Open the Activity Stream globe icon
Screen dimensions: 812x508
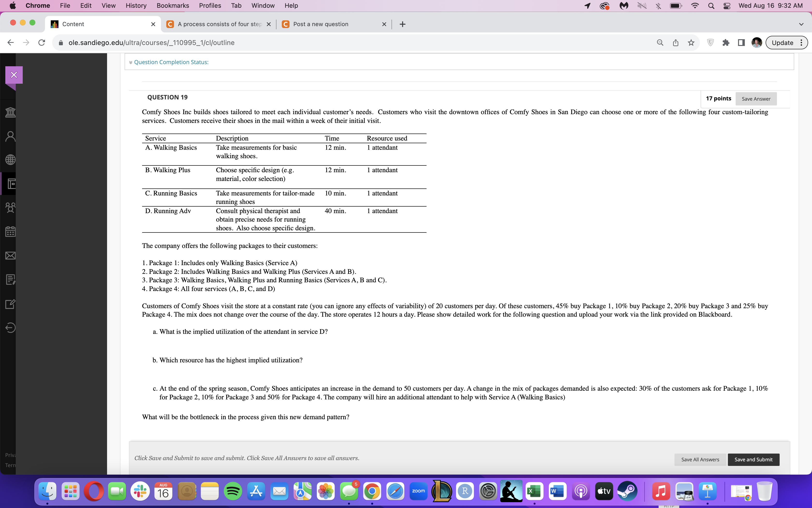pyautogui.click(x=10, y=160)
